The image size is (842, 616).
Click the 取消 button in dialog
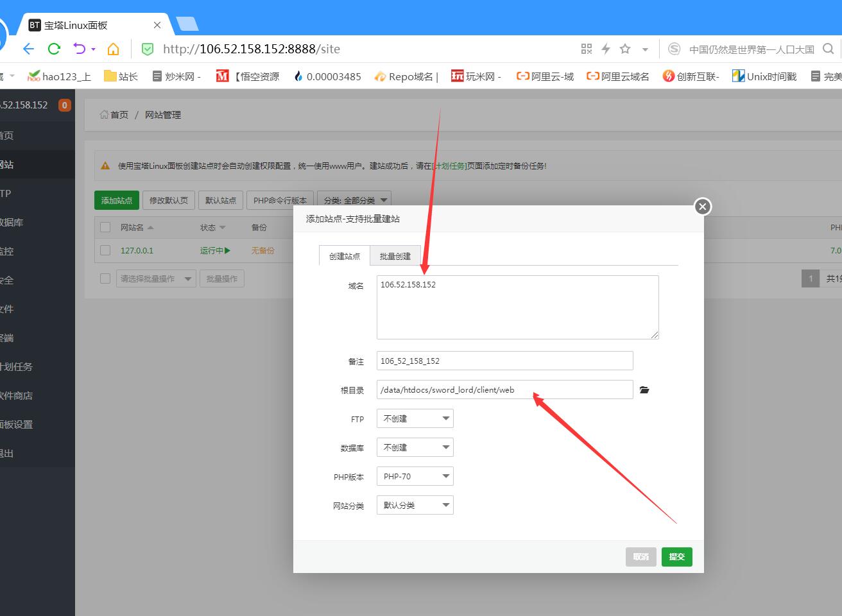point(640,556)
